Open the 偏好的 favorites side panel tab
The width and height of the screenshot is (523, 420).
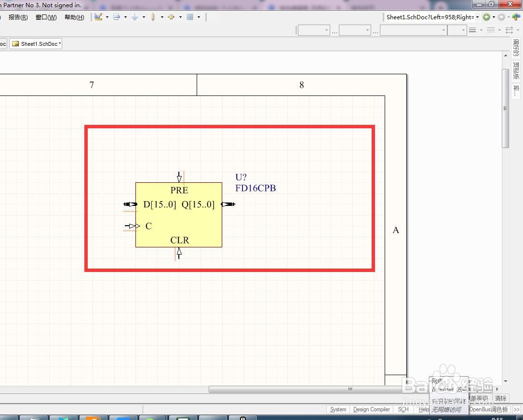click(x=516, y=48)
